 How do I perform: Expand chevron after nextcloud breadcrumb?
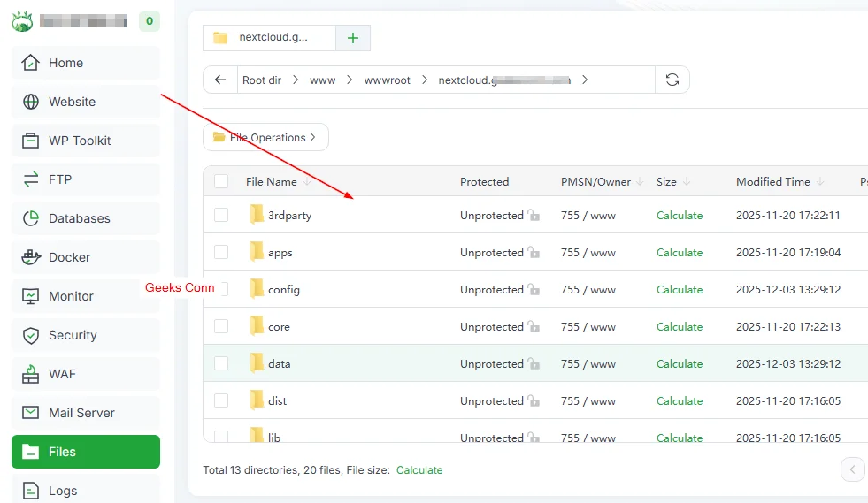coord(585,80)
